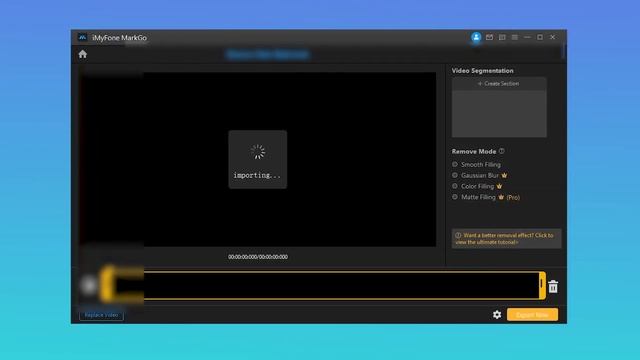640x360 pixels.
Task: Click the Remove Mode heading text
Action: (x=474, y=151)
